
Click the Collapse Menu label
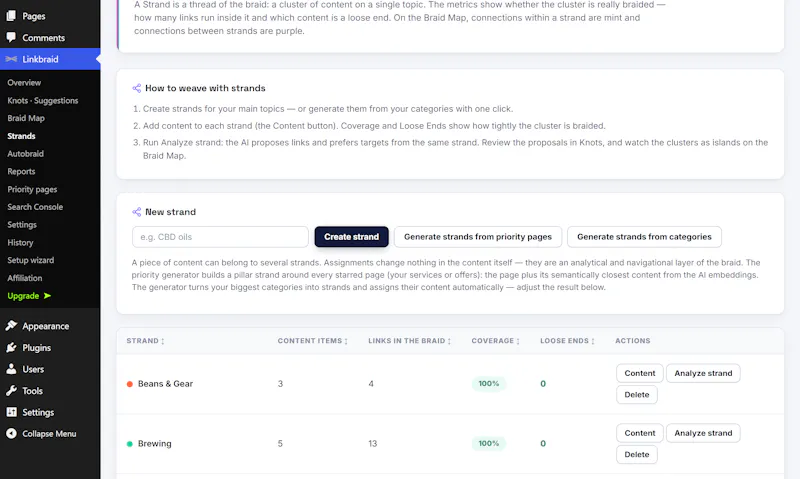tap(49, 434)
